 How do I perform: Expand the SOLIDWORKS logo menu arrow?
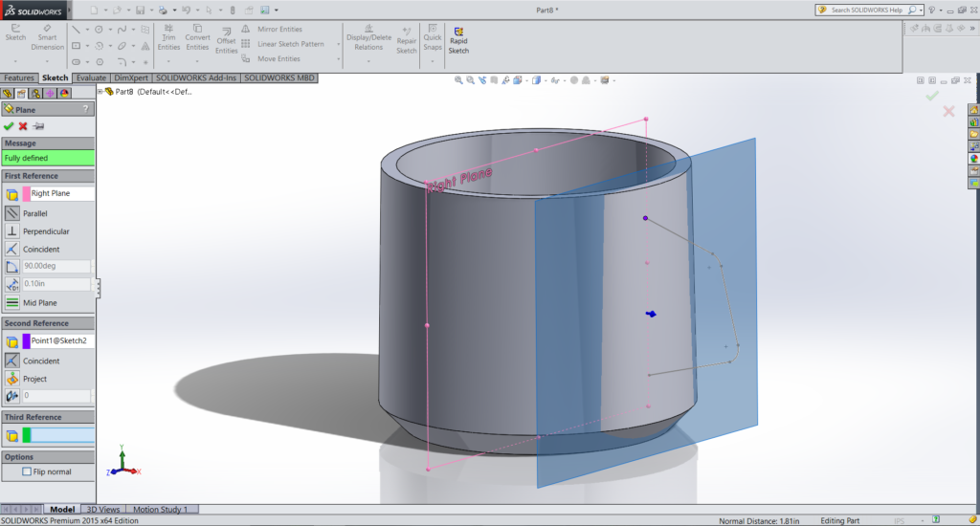pos(69,10)
